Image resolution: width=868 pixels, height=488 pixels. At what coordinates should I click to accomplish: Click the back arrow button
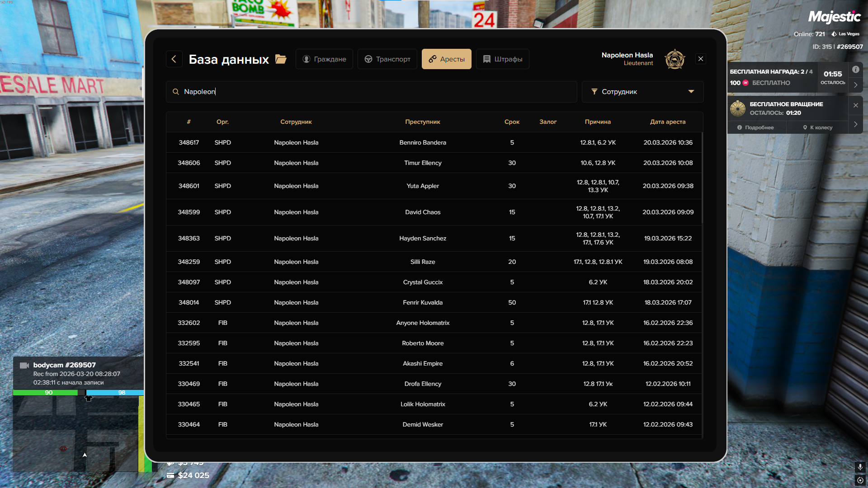[174, 59]
